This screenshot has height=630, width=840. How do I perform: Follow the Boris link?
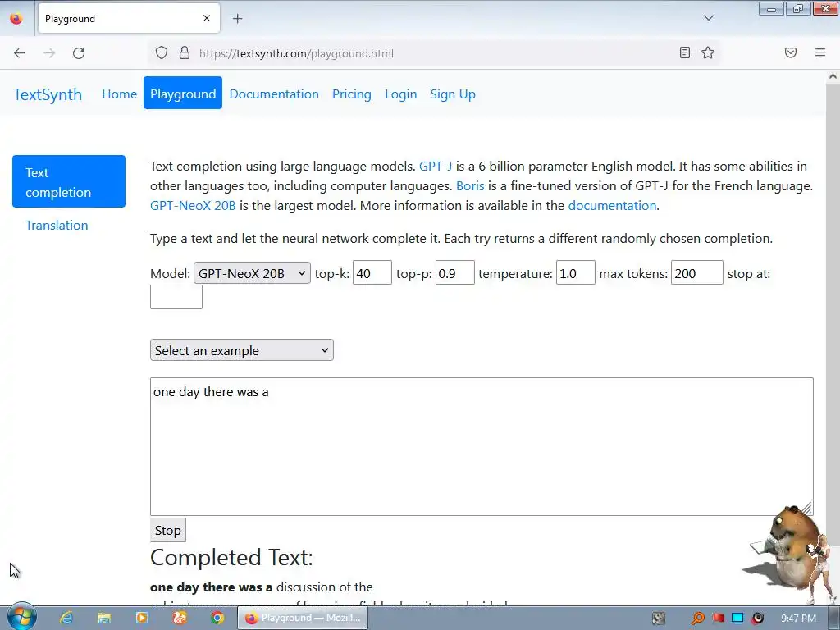(x=470, y=186)
